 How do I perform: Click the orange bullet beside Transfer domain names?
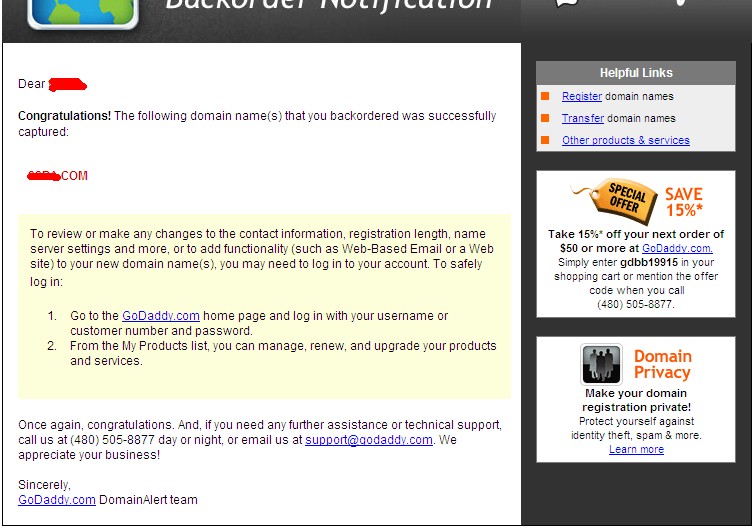coord(545,118)
